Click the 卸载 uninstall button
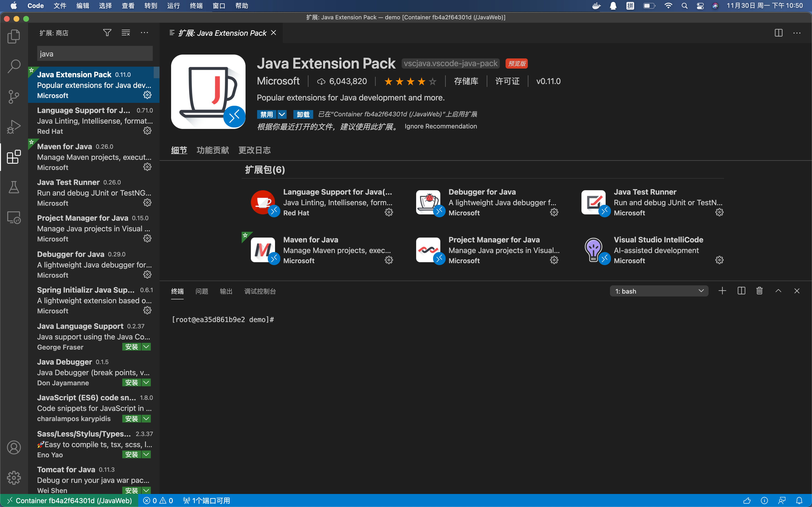 (x=303, y=114)
